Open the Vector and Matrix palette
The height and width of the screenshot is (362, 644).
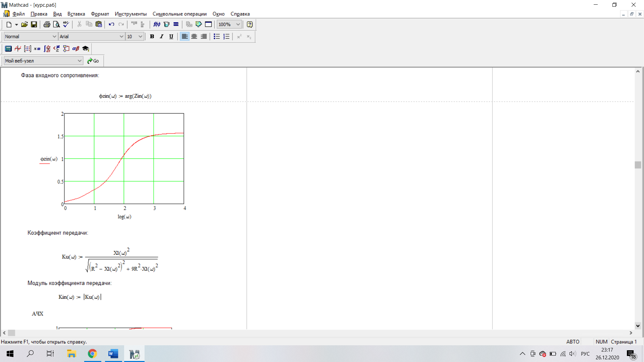[28, 49]
